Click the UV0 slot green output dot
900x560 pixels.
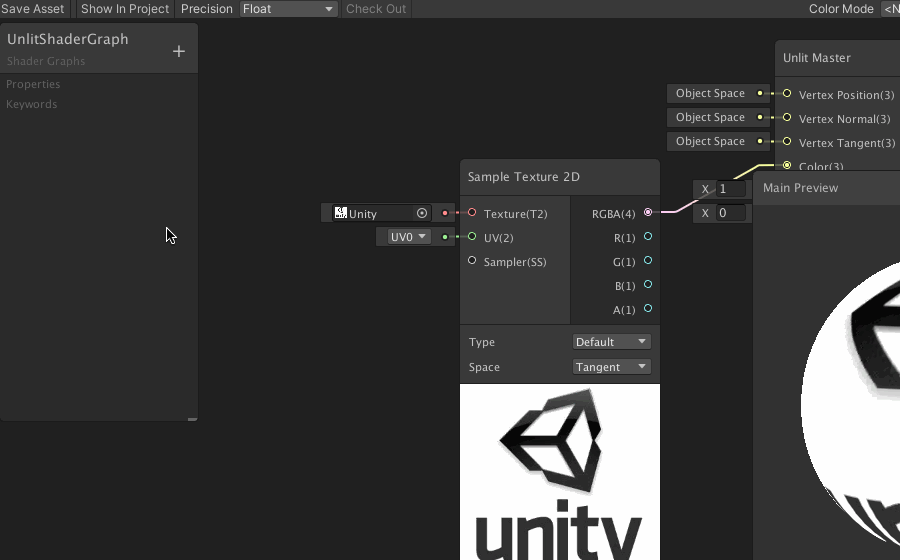pyautogui.click(x=445, y=237)
